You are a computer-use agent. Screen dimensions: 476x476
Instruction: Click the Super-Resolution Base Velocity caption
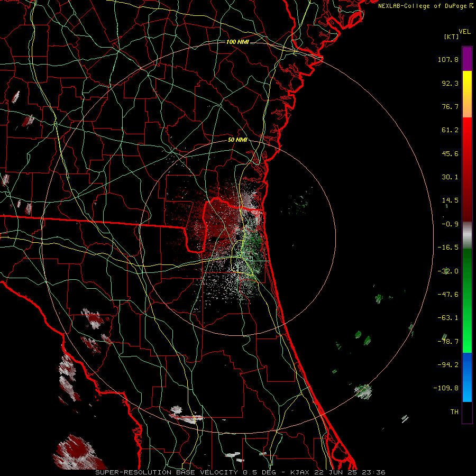(x=240, y=472)
